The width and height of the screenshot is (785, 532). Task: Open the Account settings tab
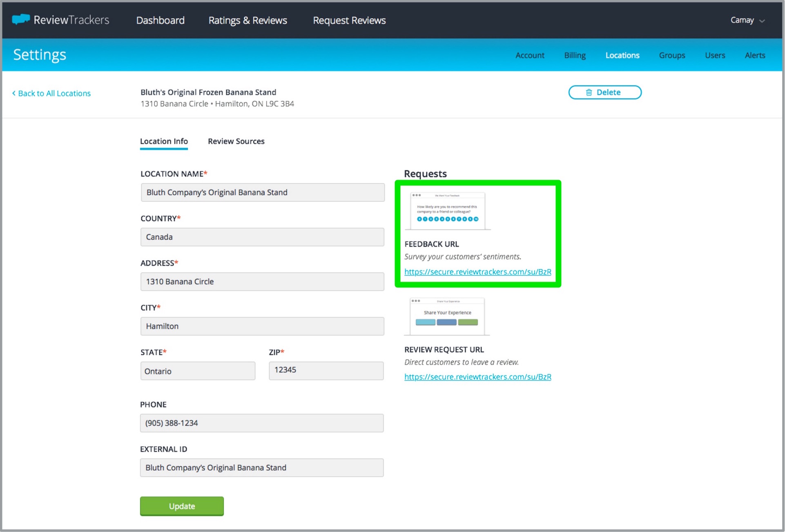[530, 55]
